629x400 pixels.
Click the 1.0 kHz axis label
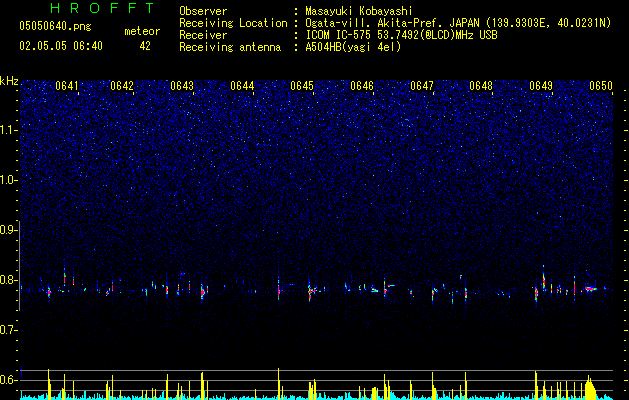[x=7, y=180]
